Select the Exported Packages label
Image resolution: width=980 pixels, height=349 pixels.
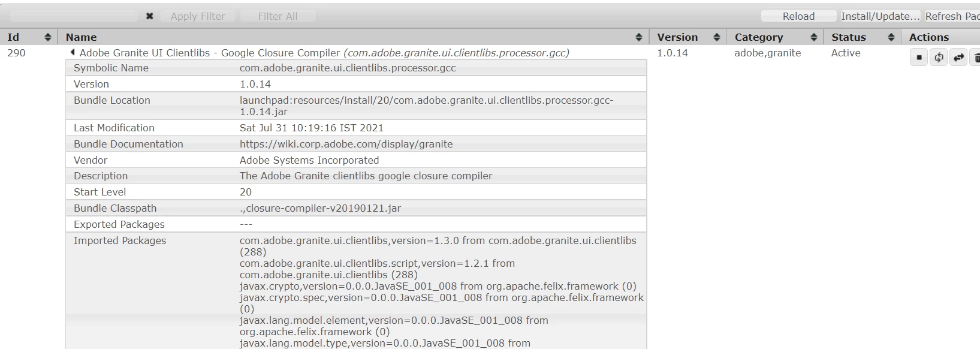pyautogui.click(x=119, y=224)
